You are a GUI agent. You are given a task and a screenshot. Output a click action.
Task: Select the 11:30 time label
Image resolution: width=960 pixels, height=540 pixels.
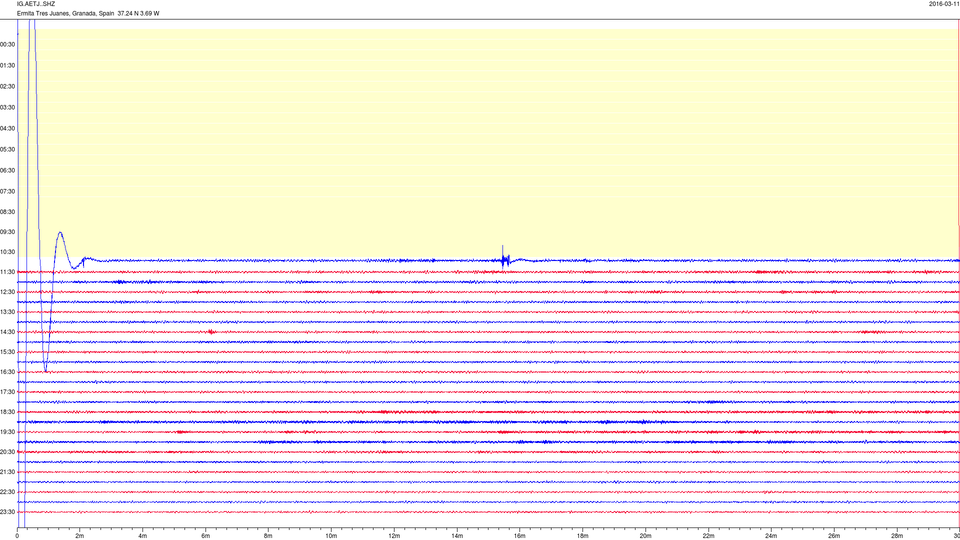(x=7, y=272)
